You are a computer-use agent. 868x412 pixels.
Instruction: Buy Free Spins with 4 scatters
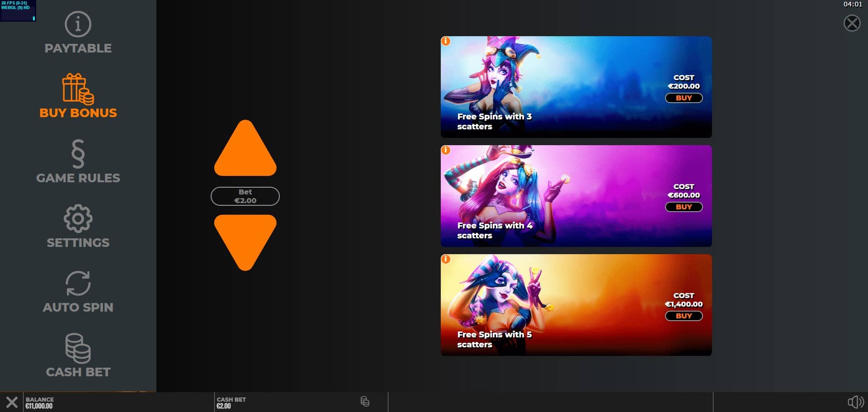[x=684, y=207]
